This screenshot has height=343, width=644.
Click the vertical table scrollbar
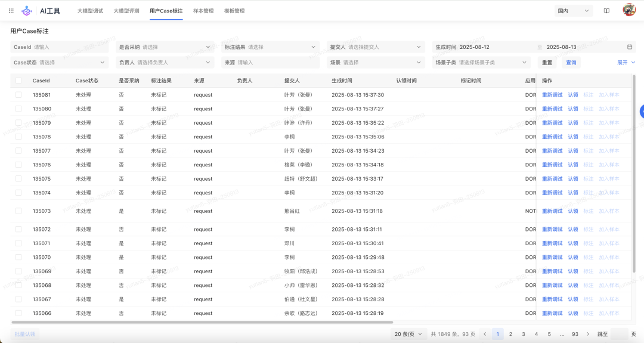click(634, 174)
